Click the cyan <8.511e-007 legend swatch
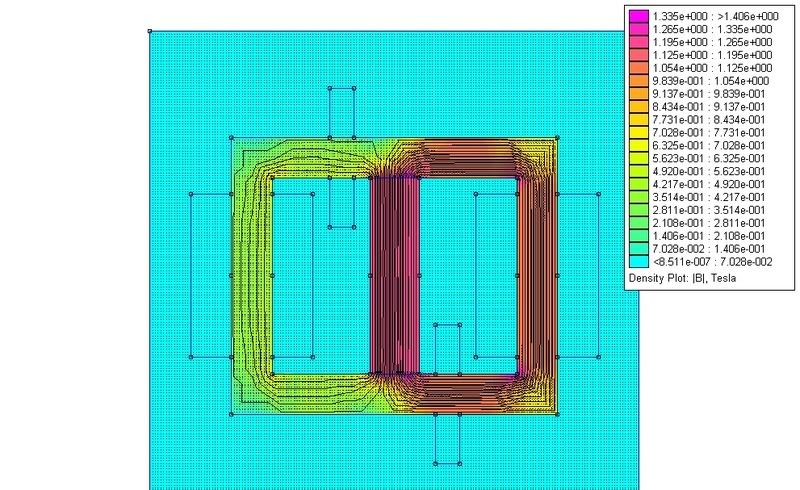This screenshot has width=800, height=490. [x=638, y=262]
